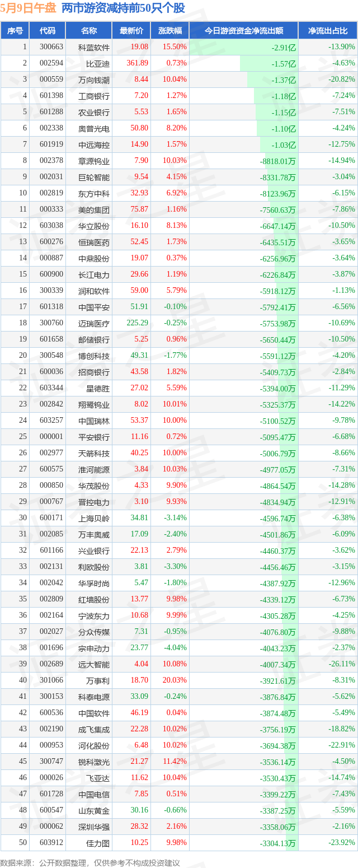
Task: Select stock name 中国电信
Action: (94, 794)
